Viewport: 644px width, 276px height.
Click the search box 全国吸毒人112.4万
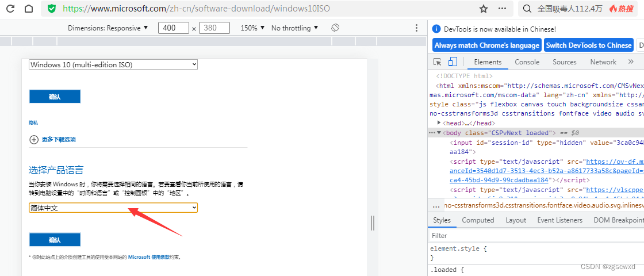tap(570, 9)
